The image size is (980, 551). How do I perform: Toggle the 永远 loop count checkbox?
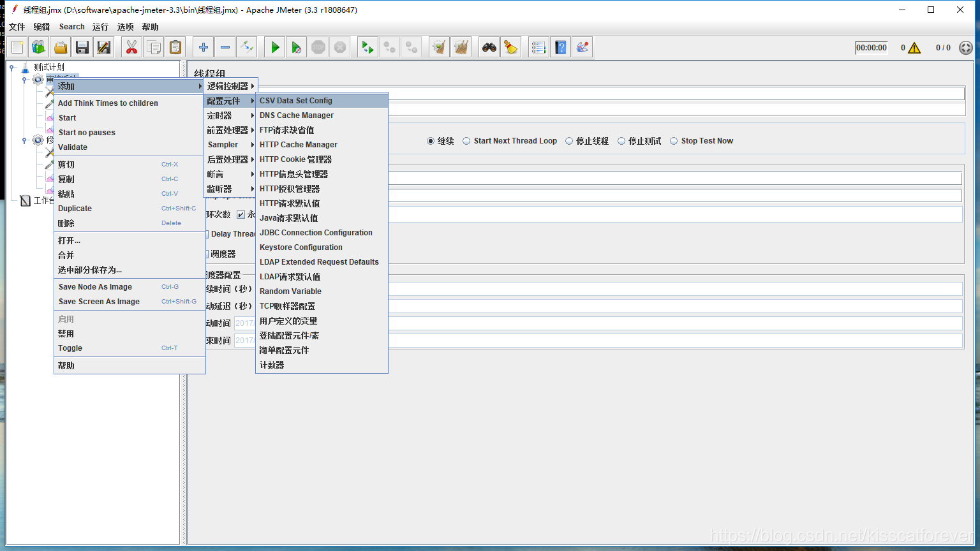click(241, 214)
